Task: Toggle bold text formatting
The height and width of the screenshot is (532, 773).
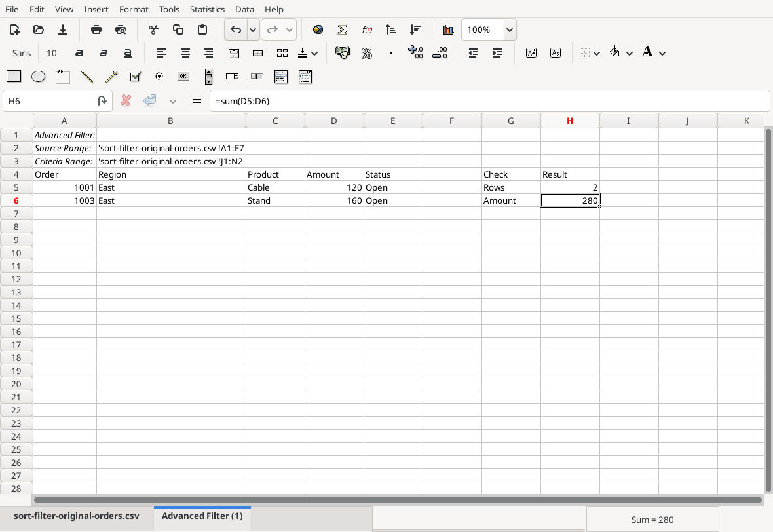Action: 79,53
